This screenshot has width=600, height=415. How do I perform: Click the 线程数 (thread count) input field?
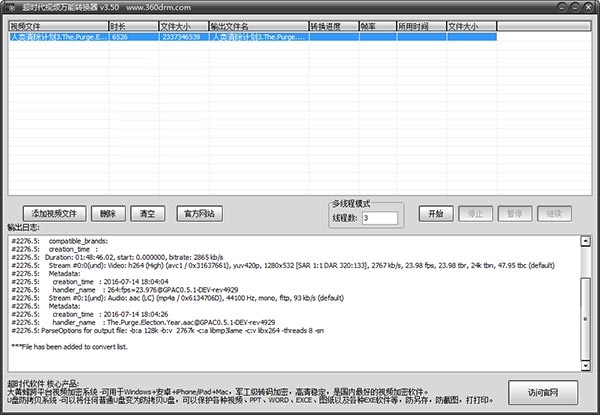(378, 218)
